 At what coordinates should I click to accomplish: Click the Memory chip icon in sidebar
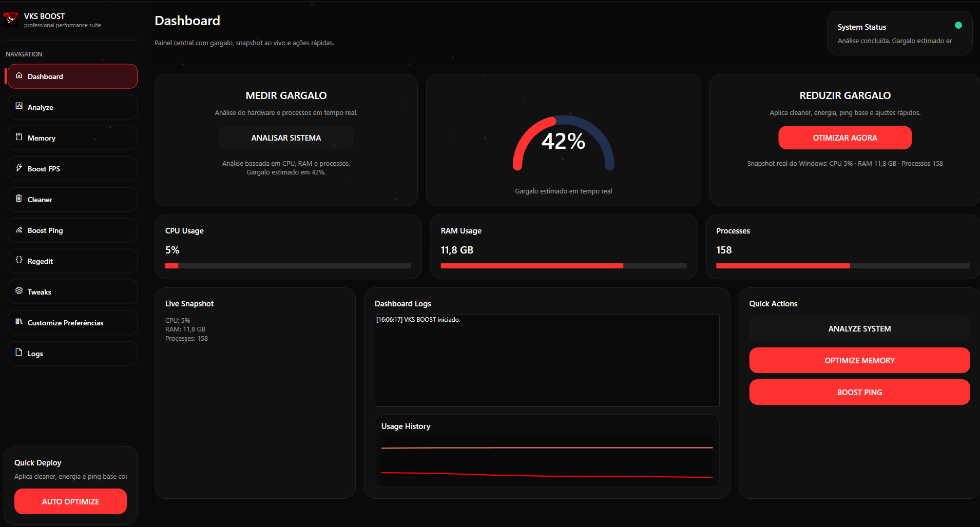pos(19,137)
